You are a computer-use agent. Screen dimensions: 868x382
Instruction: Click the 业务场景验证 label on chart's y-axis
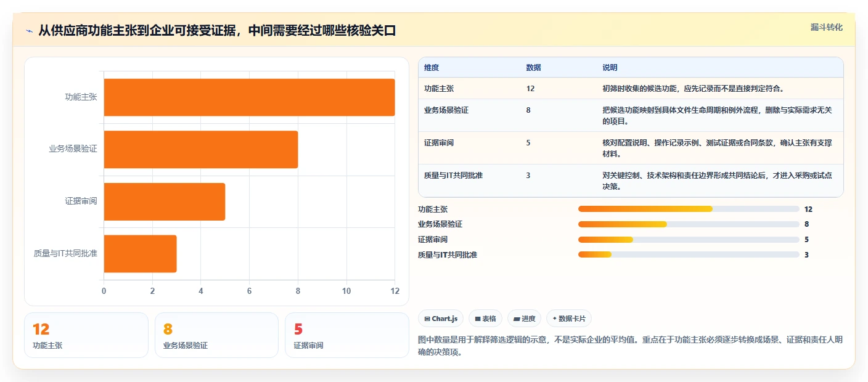click(x=73, y=149)
